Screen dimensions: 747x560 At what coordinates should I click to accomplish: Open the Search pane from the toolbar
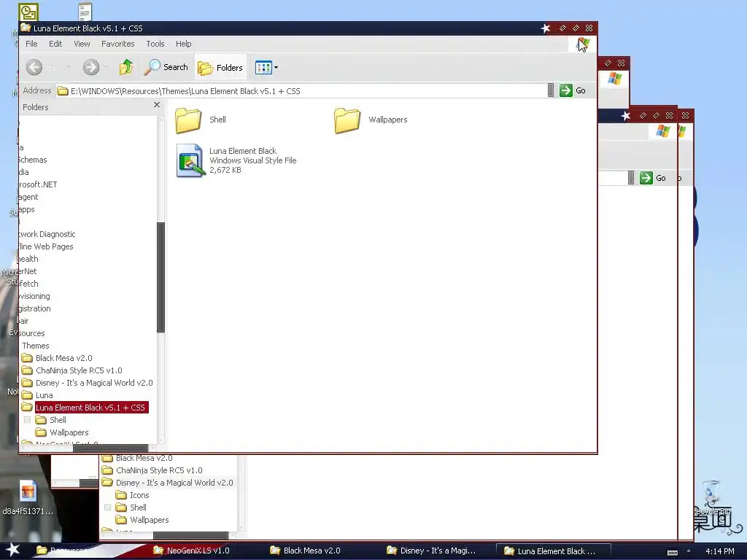tap(166, 67)
